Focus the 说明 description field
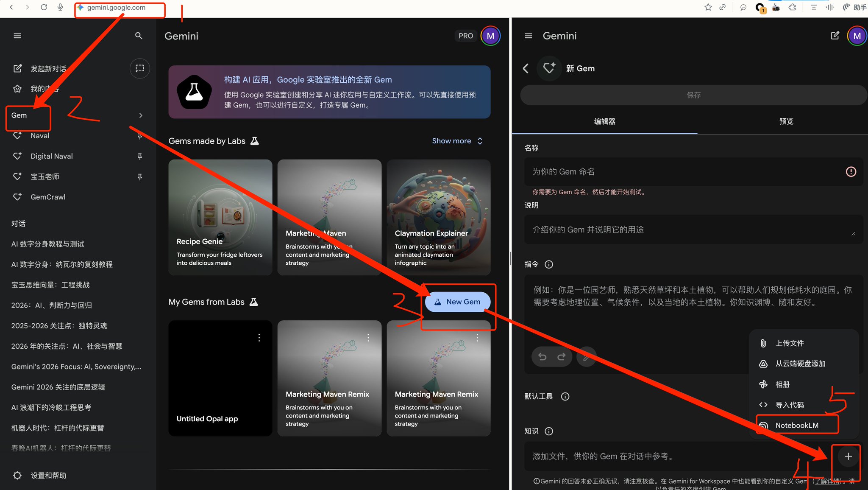The image size is (868, 490). point(693,230)
